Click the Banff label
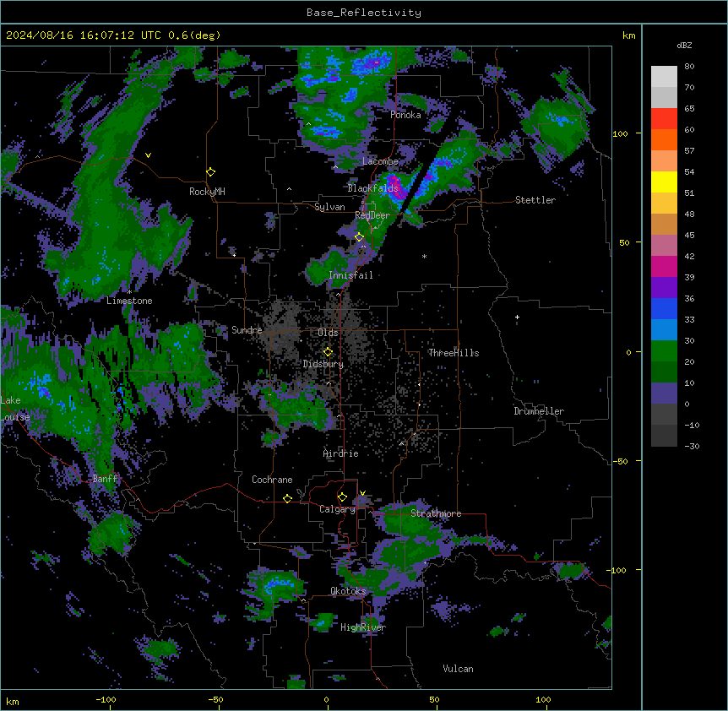 pyautogui.click(x=106, y=479)
